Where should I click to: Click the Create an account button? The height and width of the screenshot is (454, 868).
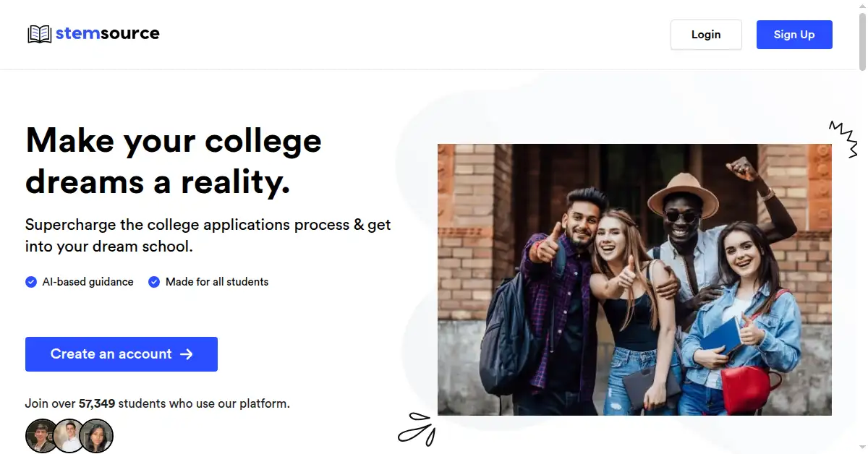122,354
